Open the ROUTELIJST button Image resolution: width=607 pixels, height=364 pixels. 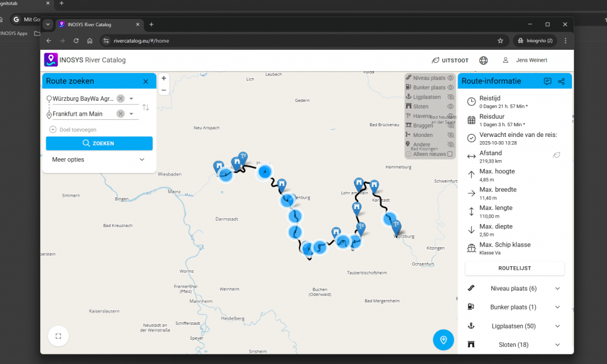tap(515, 269)
